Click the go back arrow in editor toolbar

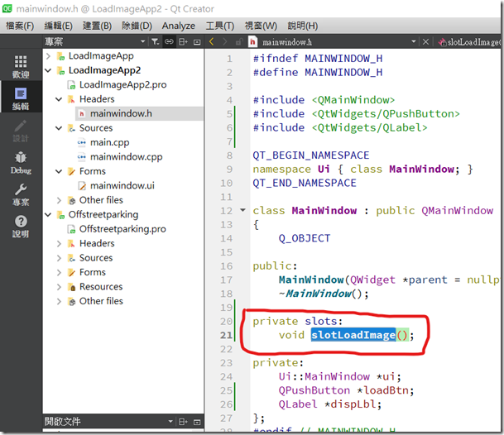click(213, 41)
